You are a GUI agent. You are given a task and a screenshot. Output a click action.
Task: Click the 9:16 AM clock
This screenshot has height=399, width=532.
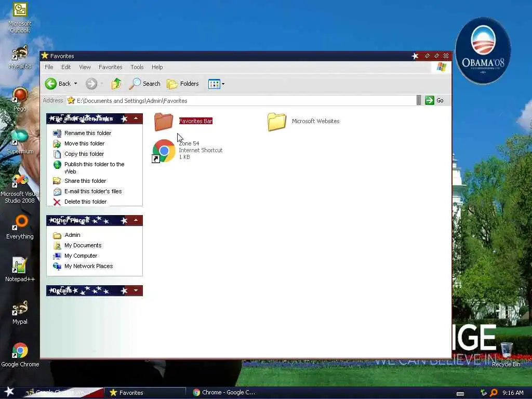point(513,393)
